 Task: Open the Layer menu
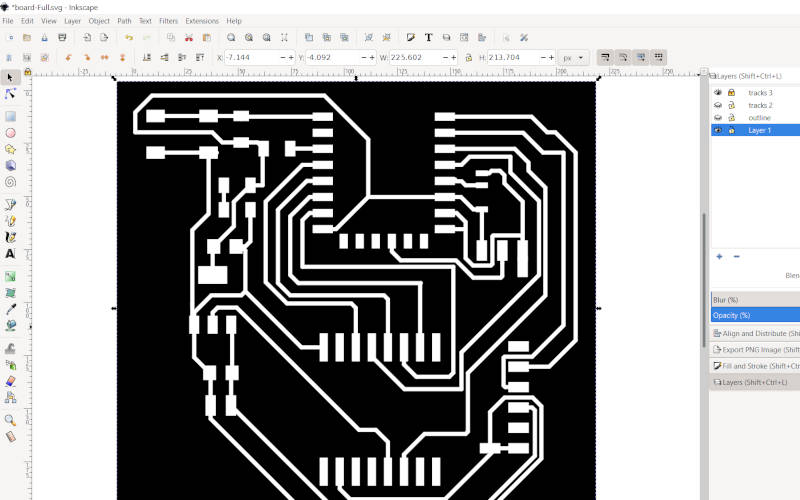point(72,21)
